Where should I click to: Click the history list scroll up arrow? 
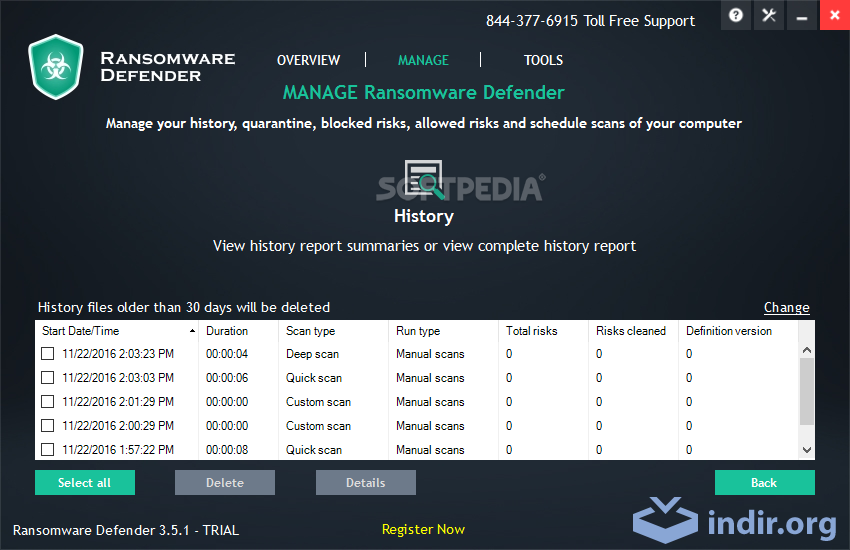point(807,350)
